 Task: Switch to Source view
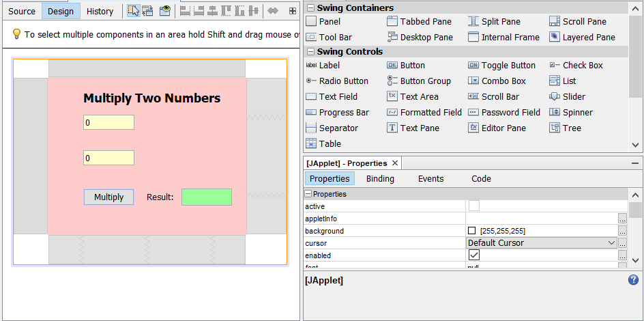(22, 11)
